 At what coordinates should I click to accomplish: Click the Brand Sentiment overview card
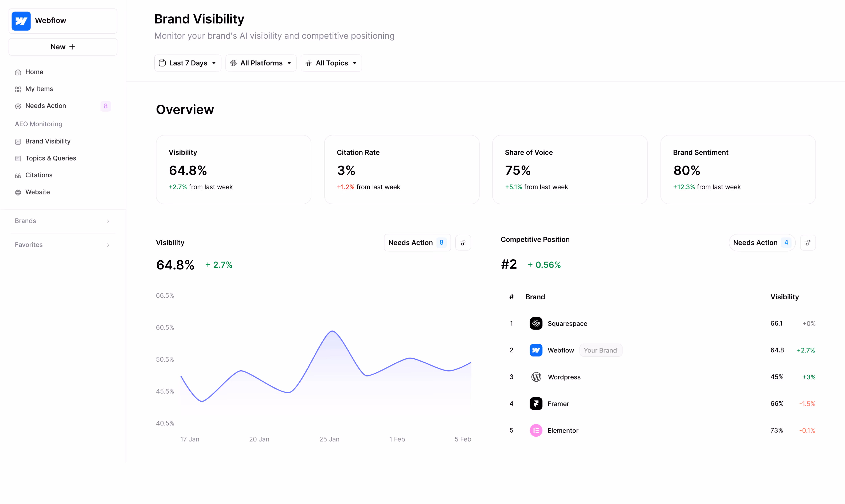[x=738, y=169]
